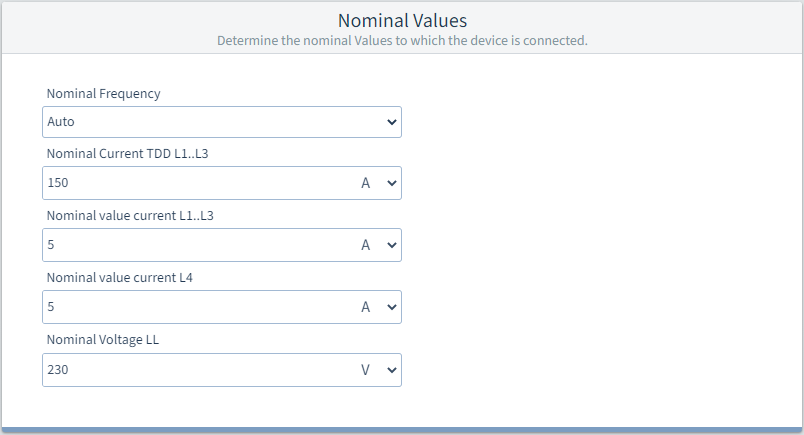Expand the current L4 unit chevron
The height and width of the screenshot is (435, 804).
(x=391, y=307)
